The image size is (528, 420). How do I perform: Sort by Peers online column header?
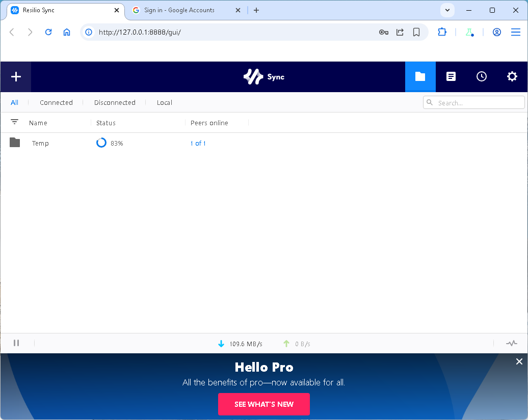209,123
